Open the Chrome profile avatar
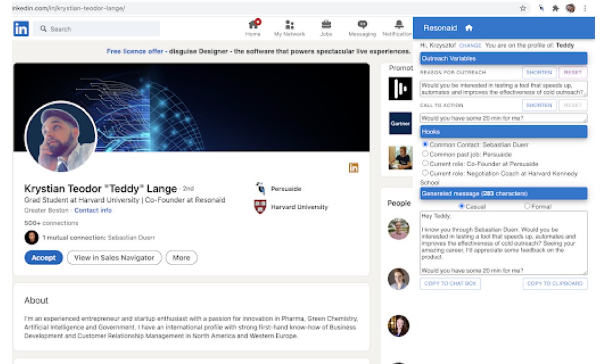607x364 pixels. (570, 8)
